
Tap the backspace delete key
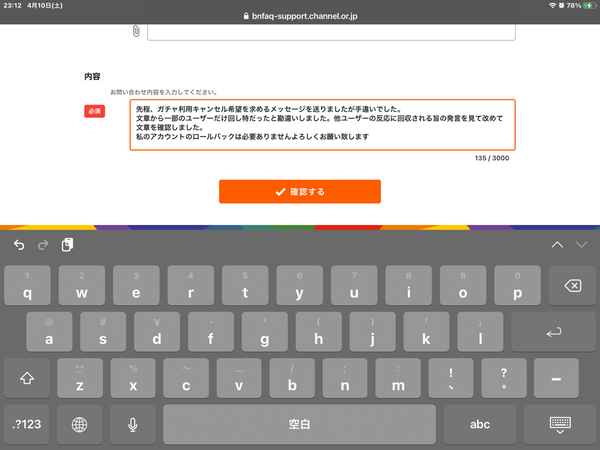coord(573,285)
